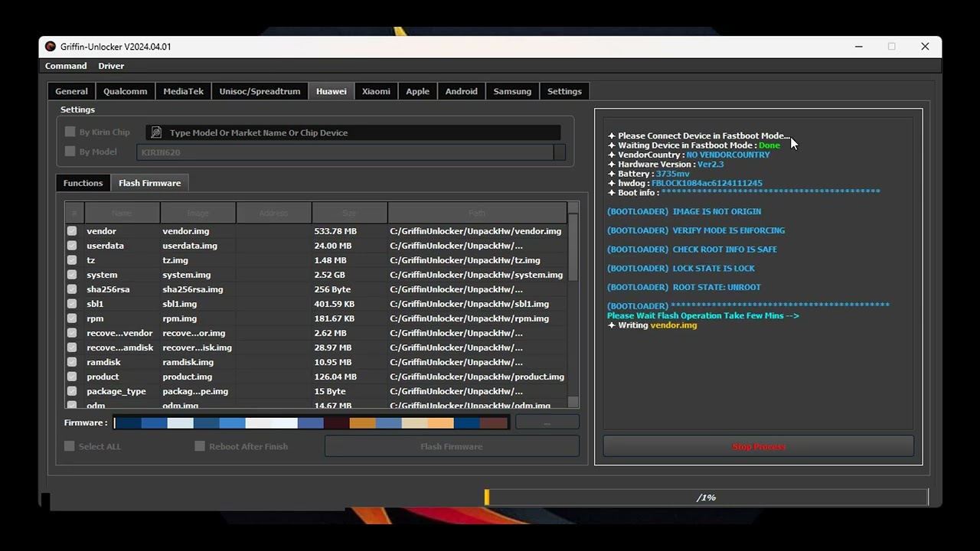
Task: Open the Driver menu
Action: coord(111,66)
